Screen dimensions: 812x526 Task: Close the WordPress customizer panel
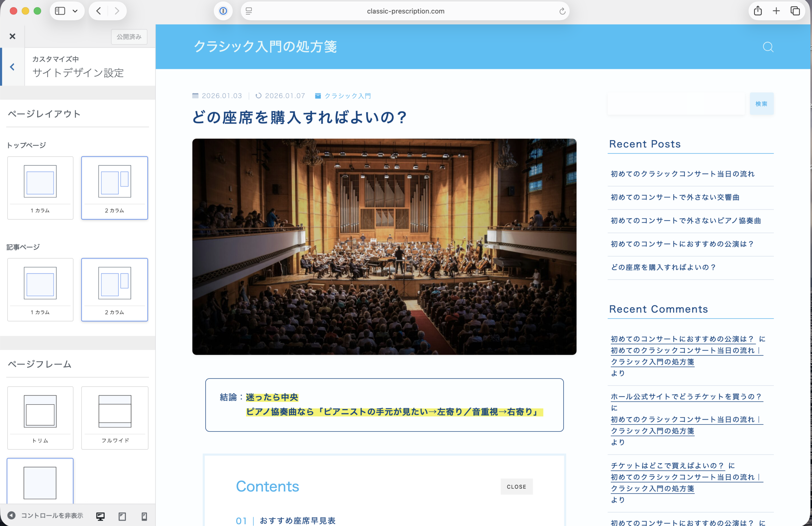[x=12, y=36]
